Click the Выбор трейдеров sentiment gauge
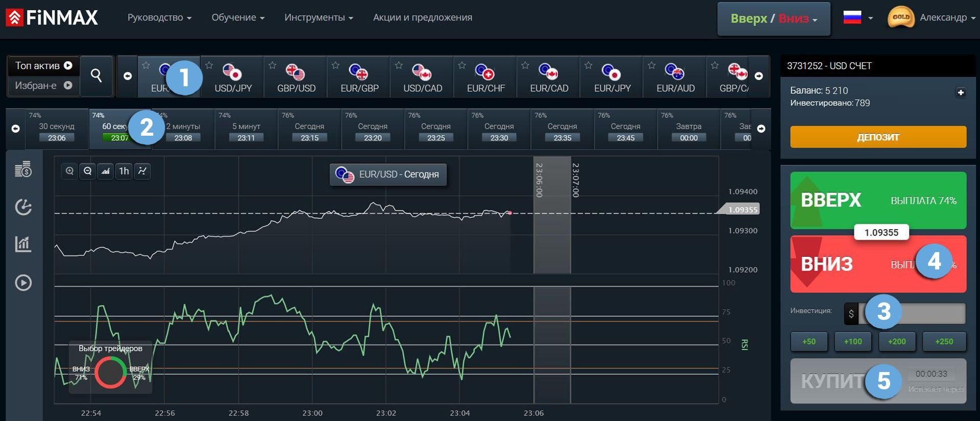The height and width of the screenshot is (421, 980). 110,367
